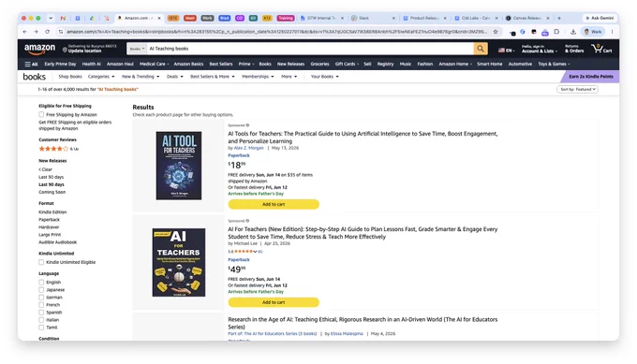Image resolution: width=637 pixels, height=364 pixels.
Task: Check the English language checkbox
Action: (41, 282)
